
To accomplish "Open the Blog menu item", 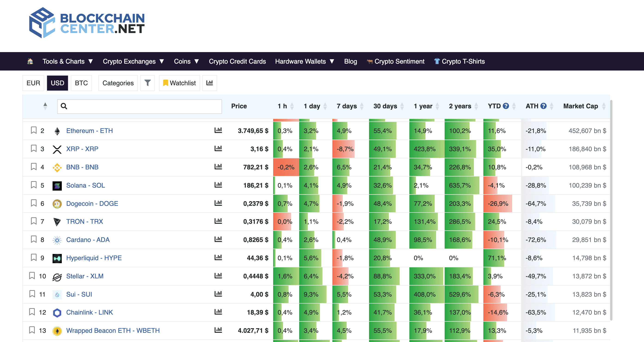I will point(351,61).
